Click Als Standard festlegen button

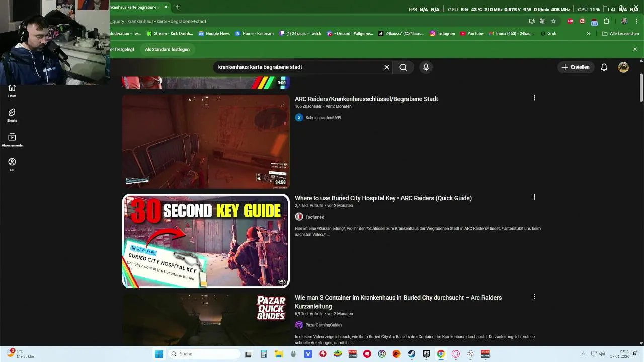tap(167, 49)
